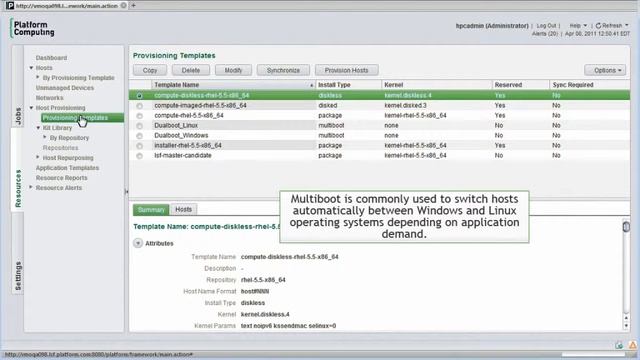
Task: Sort by Reserved column header
Action: click(521, 85)
